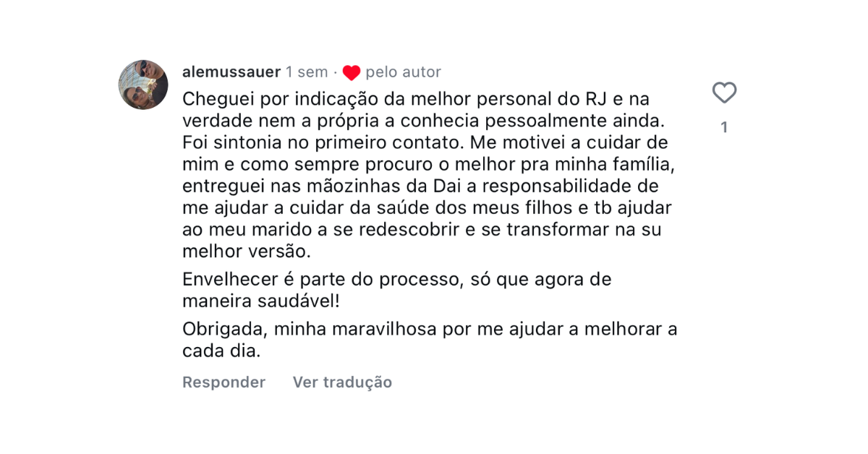This screenshot has width=868, height=454.
Task: Open alemussauer's profile picture
Action: (143, 85)
